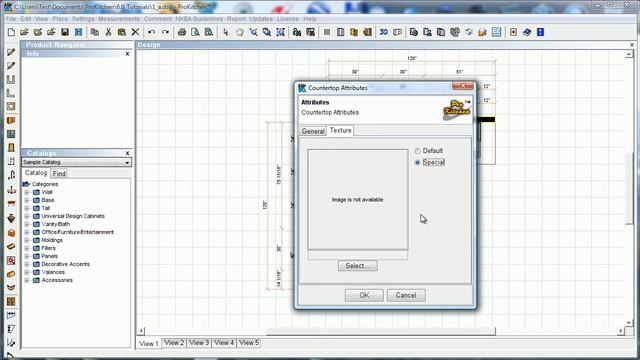This screenshot has height=360, width=640.
Task: Click the Save floppy disk icon
Action: click(64, 32)
